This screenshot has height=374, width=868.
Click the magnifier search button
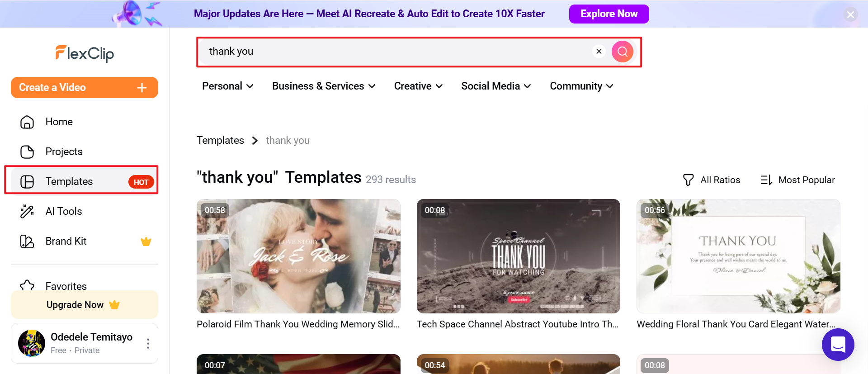[623, 52]
